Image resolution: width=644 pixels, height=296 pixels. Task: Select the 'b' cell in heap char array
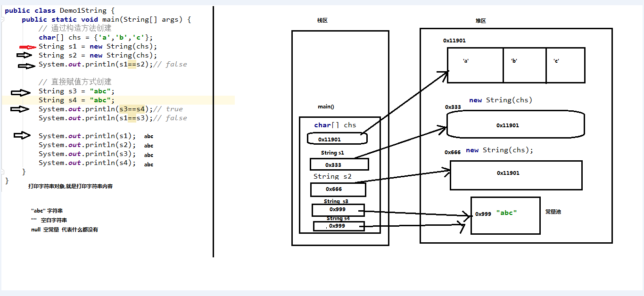[x=524, y=65]
